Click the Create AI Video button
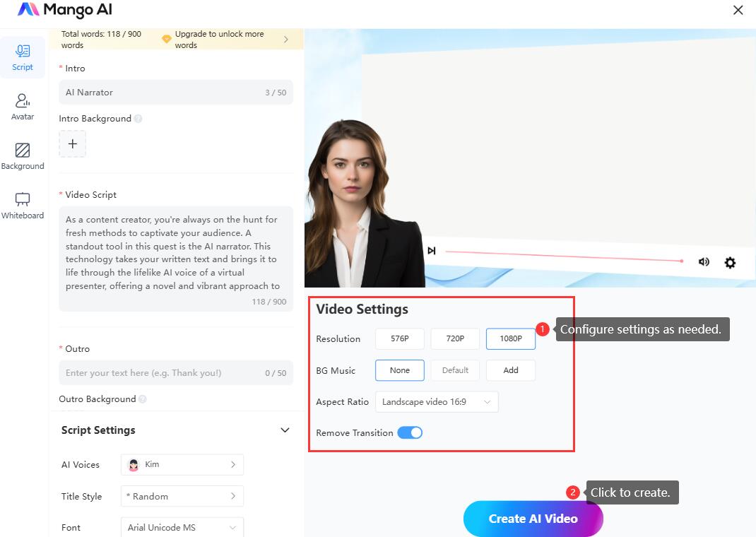 pyautogui.click(x=533, y=519)
